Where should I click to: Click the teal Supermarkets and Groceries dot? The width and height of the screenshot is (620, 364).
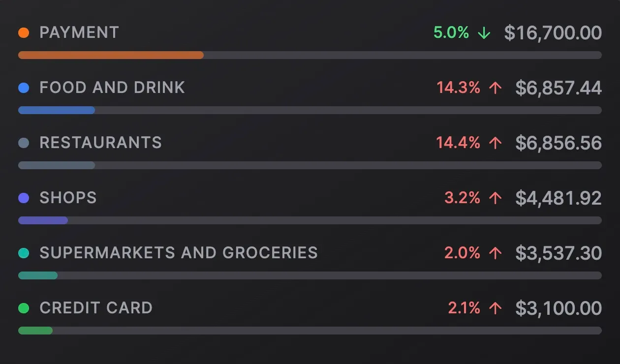coord(24,253)
